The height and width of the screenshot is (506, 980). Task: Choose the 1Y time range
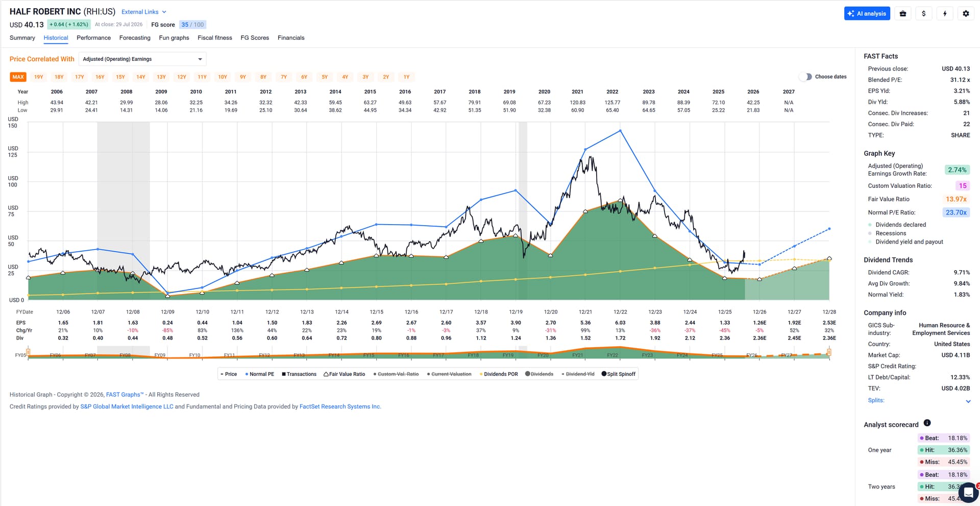[x=407, y=77]
